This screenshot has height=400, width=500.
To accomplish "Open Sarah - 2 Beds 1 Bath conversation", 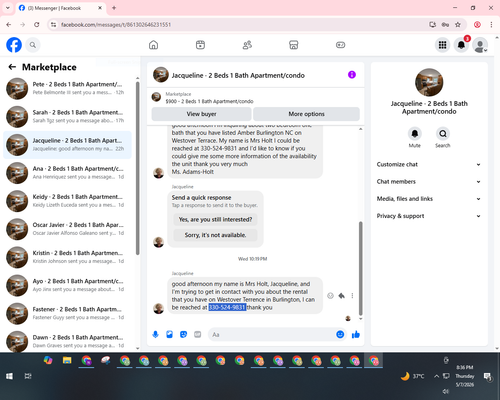I will (x=67, y=117).
